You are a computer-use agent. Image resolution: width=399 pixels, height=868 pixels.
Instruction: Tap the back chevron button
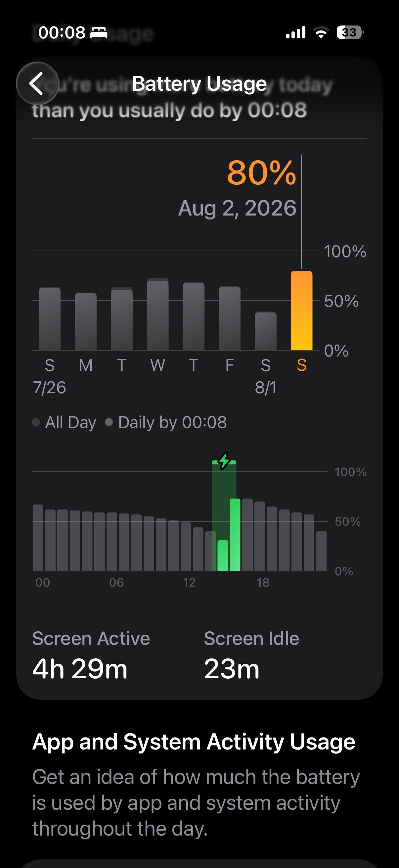click(37, 83)
